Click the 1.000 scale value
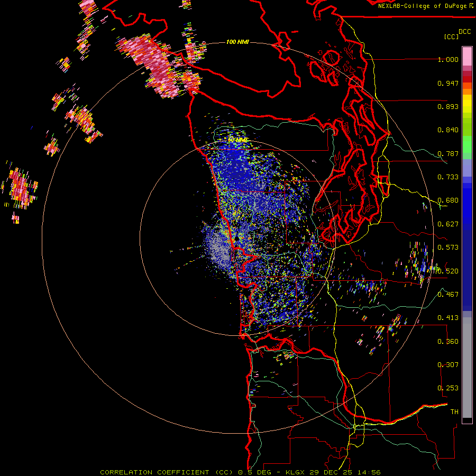Viewport: 476px width, 476px height. [x=448, y=59]
